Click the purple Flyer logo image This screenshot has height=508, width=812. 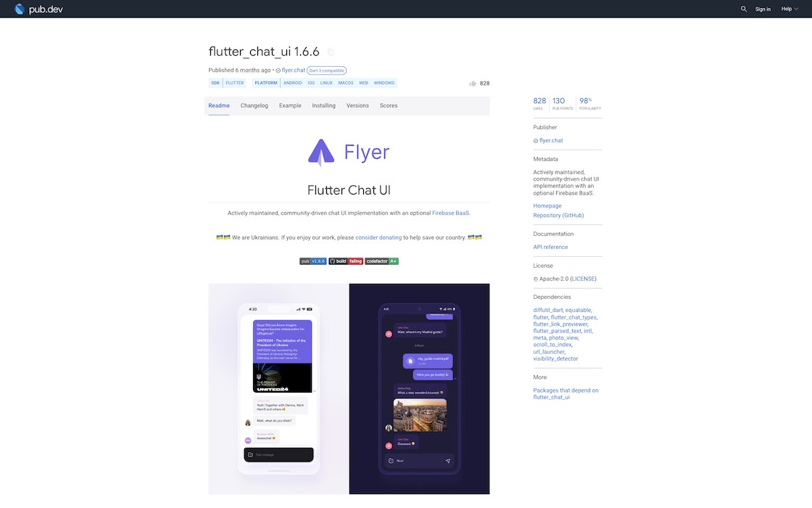tap(349, 152)
